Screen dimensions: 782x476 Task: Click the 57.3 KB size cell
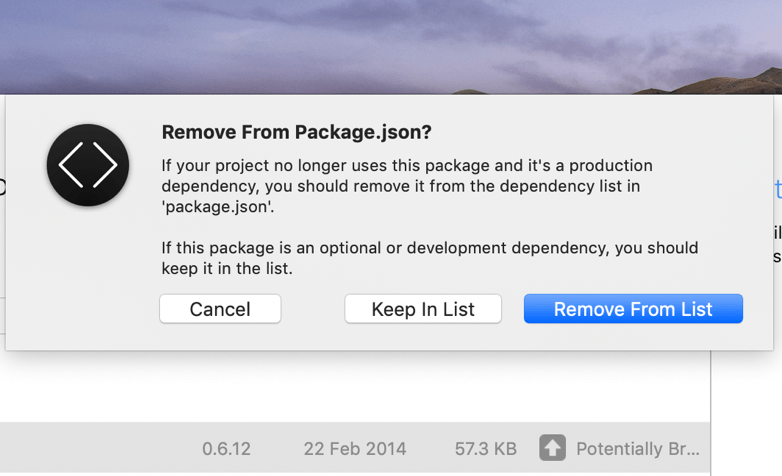485,449
